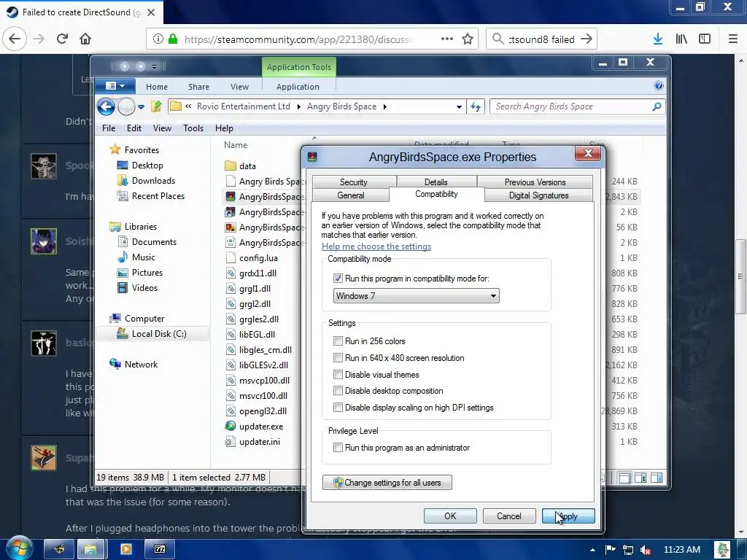Check Disable desktop composition
The image size is (747, 560).
(338, 391)
